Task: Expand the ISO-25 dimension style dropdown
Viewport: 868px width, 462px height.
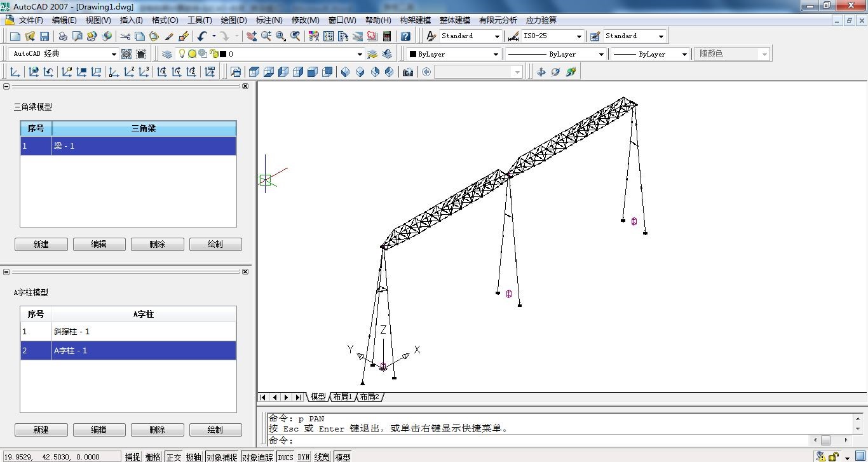Action: pos(578,37)
